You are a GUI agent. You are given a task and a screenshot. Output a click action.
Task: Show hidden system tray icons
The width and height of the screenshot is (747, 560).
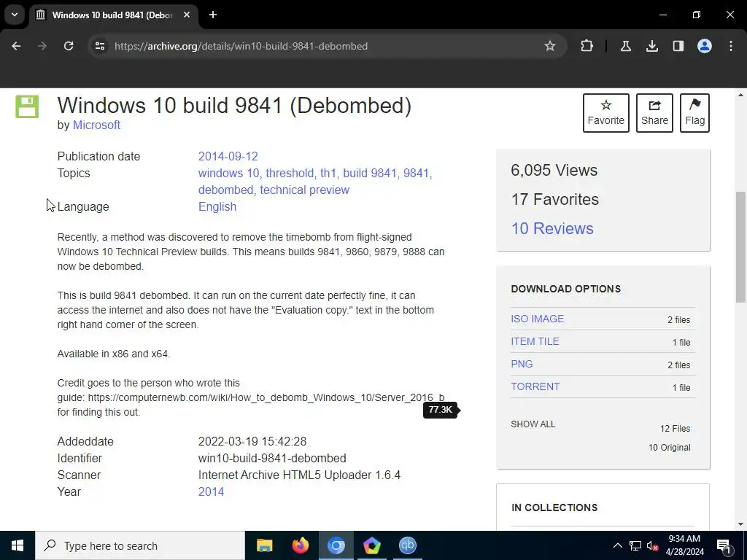[617, 545]
